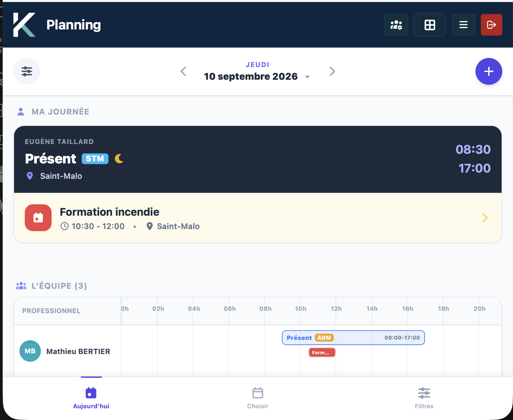This screenshot has width=513, height=420.
Task: Click the K logo in the header
Action: pyautogui.click(x=24, y=25)
